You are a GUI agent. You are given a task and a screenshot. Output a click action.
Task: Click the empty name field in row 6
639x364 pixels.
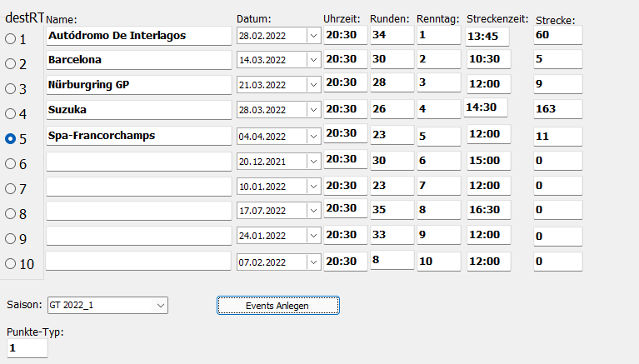pyautogui.click(x=138, y=161)
